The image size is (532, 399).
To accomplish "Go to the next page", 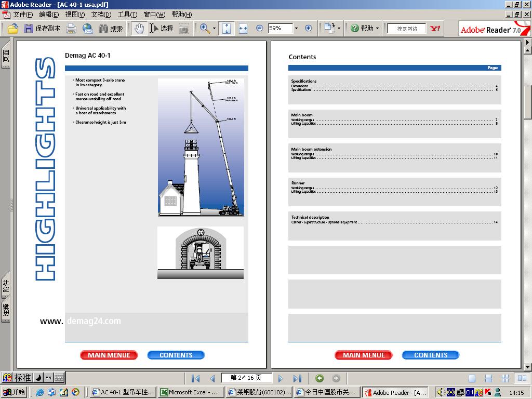I will (x=281, y=378).
